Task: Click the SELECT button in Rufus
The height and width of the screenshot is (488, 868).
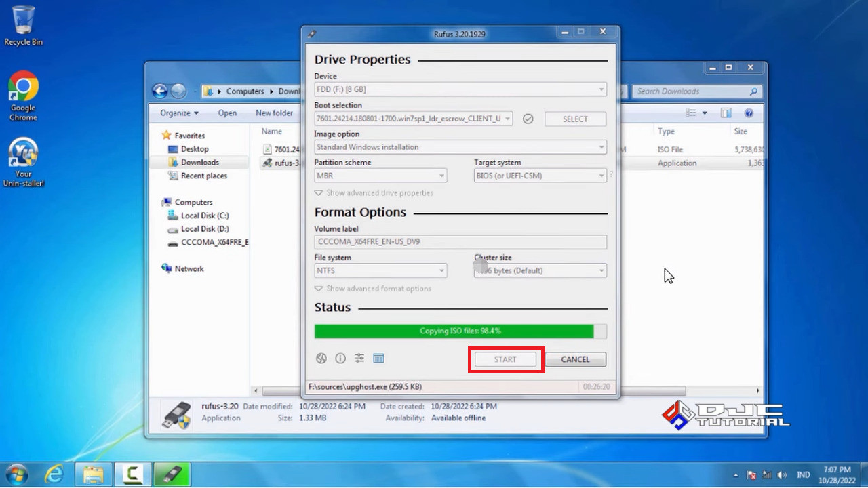Action: click(x=575, y=119)
